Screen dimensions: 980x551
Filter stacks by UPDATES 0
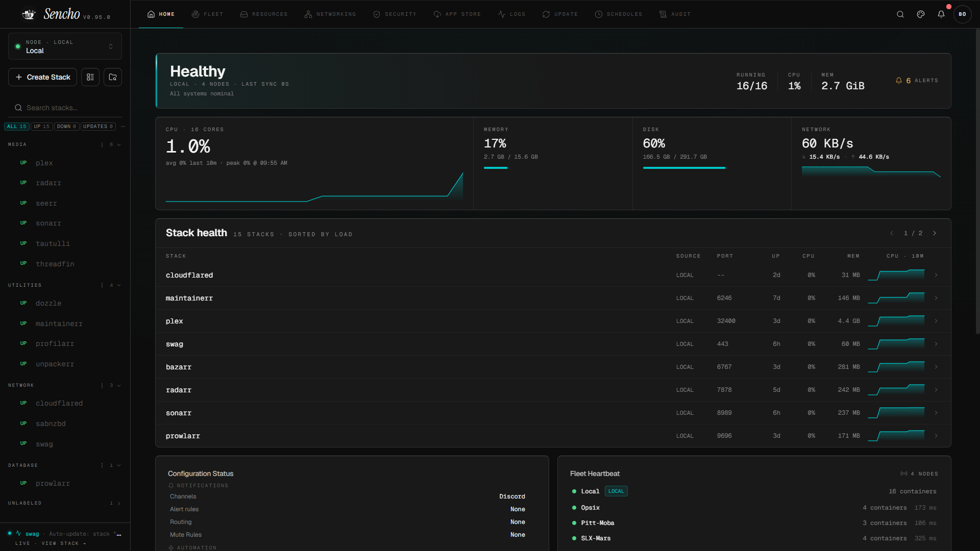pyautogui.click(x=98, y=127)
